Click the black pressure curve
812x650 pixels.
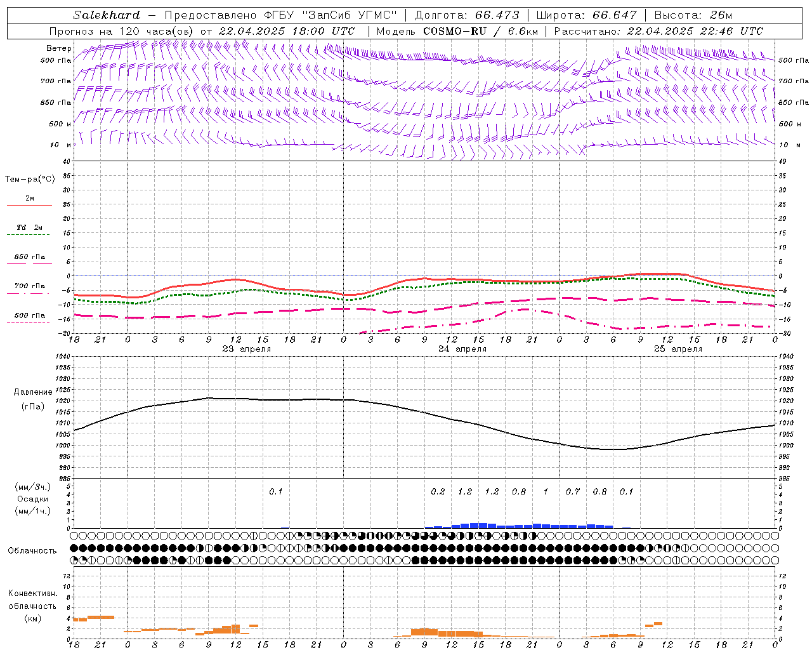click(x=425, y=411)
